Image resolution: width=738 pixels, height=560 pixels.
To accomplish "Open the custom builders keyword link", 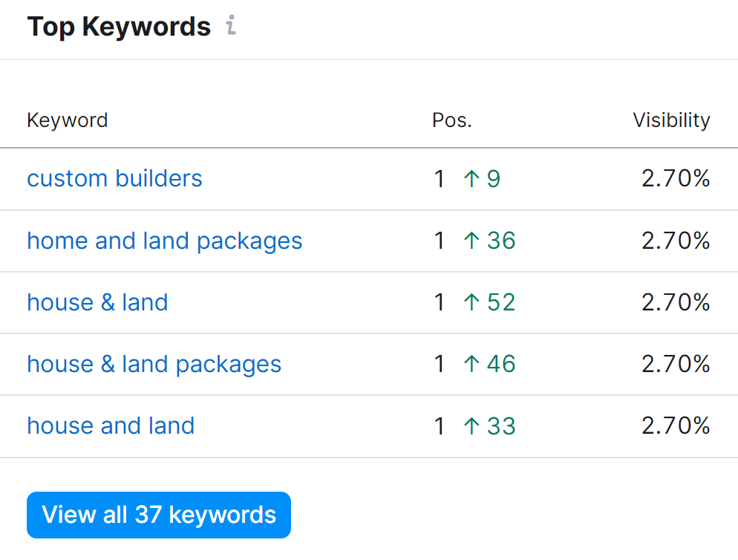I will point(114,178).
